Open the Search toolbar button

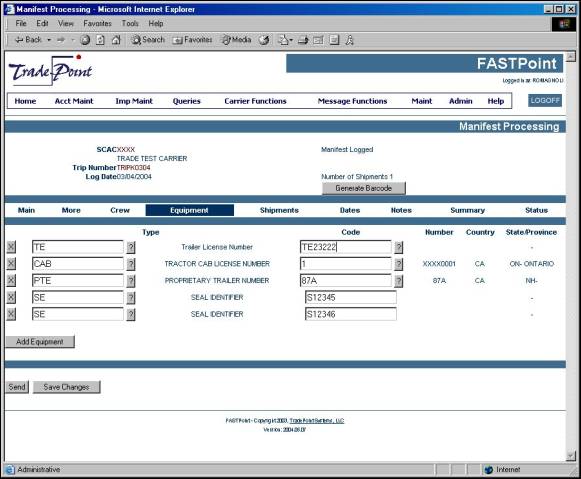click(148, 40)
